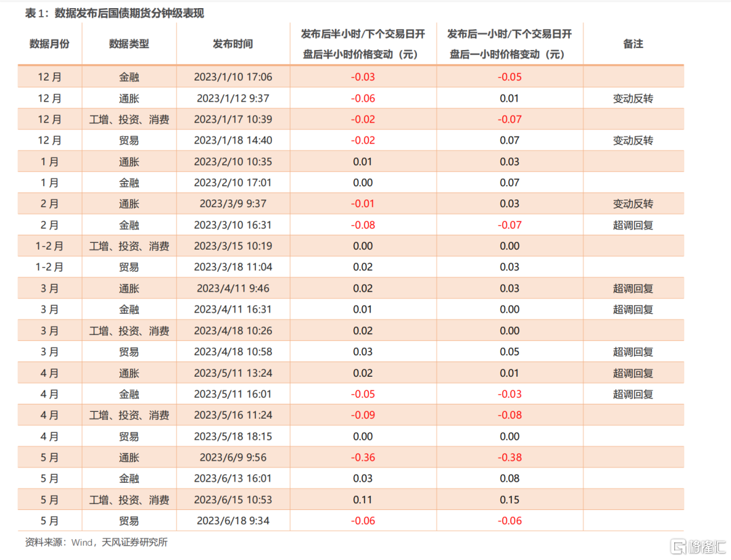Select the red value '-0.38'

pyautogui.click(x=509, y=457)
